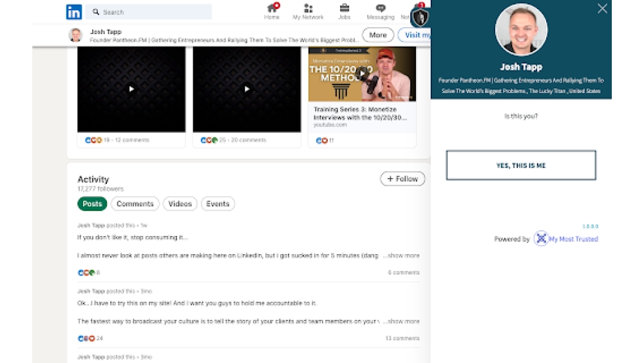Close the Josh Tapp side panel

602,8
